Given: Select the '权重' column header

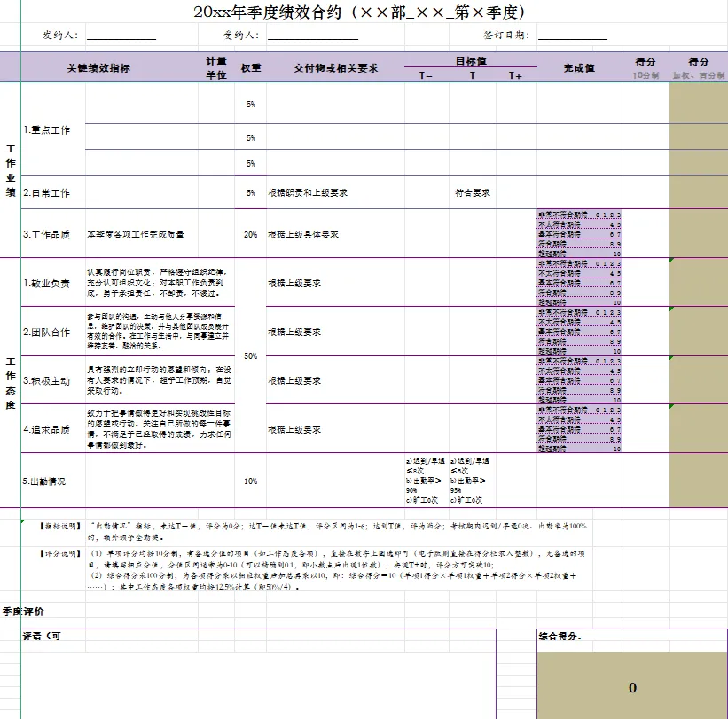Looking at the screenshot, I should [251, 67].
